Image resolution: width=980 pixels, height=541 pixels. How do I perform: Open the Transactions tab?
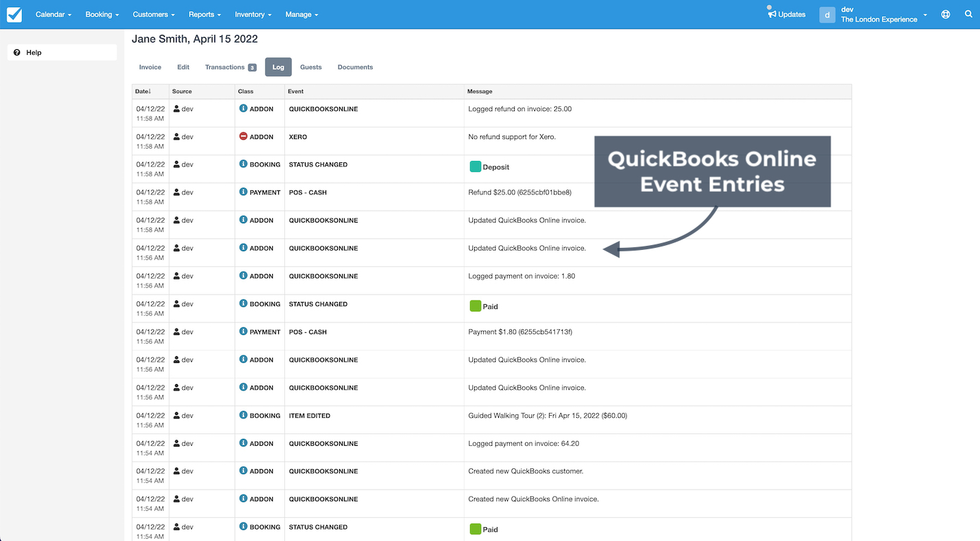pos(230,67)
